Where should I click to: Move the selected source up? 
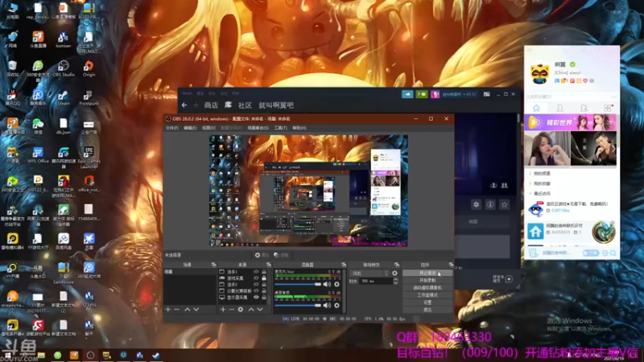point(251,309)
